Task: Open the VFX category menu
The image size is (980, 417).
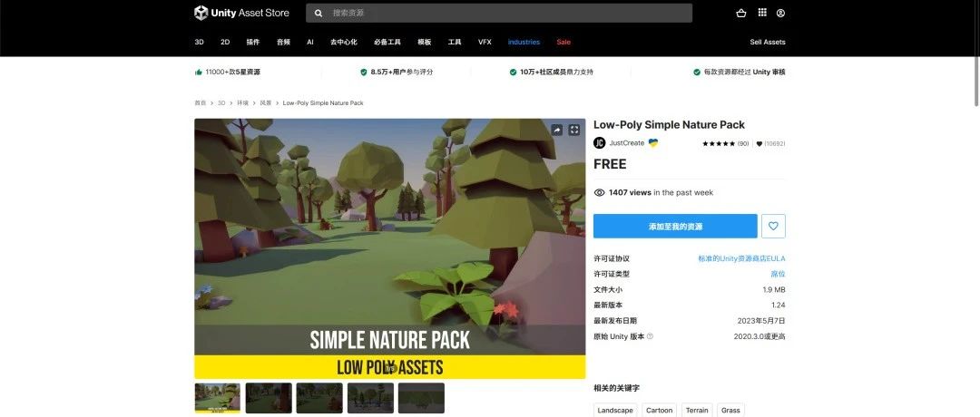Action: pyautogui.click(x=485, y=42)
